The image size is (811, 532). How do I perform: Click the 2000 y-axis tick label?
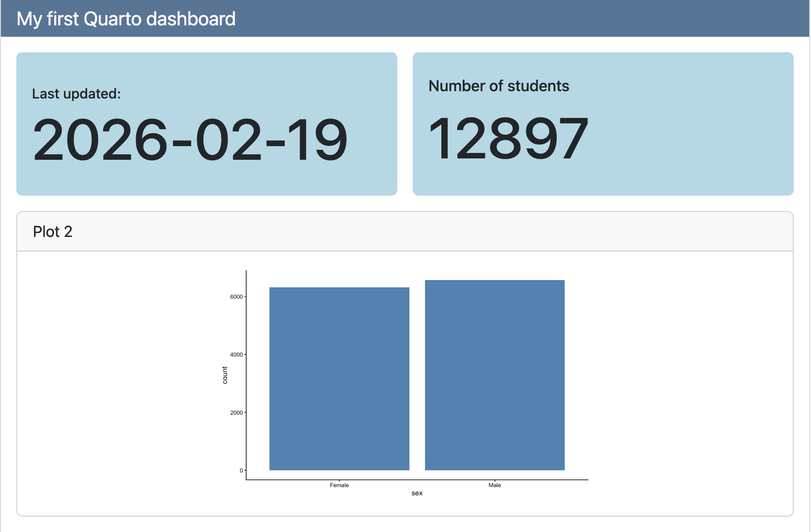pyautogui.click(x=236, y=413)
